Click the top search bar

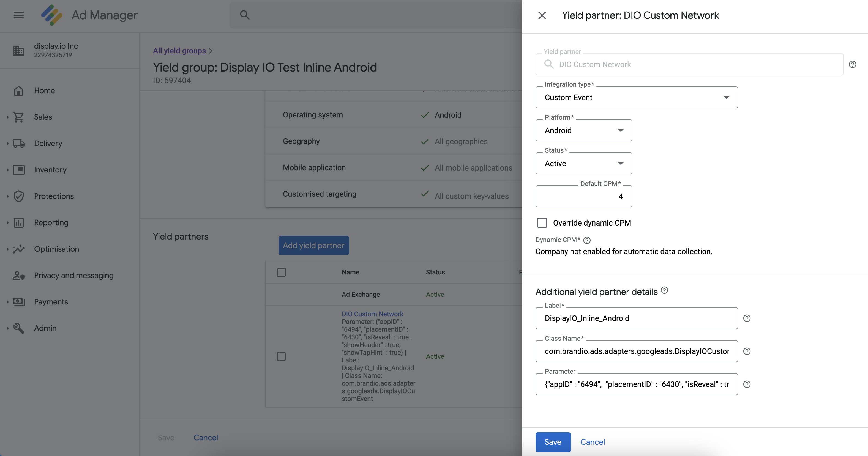point(376,15)
